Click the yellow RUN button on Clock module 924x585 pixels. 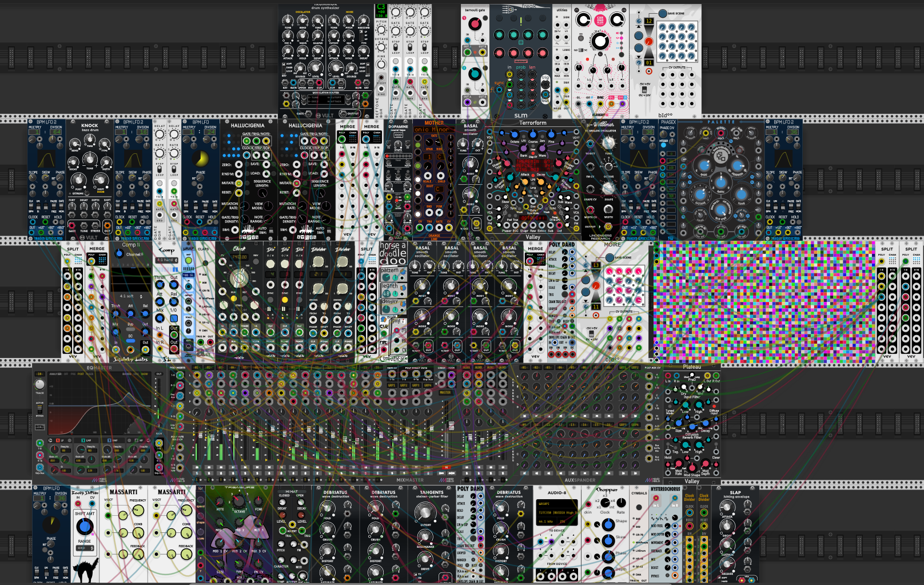(233, 298)
